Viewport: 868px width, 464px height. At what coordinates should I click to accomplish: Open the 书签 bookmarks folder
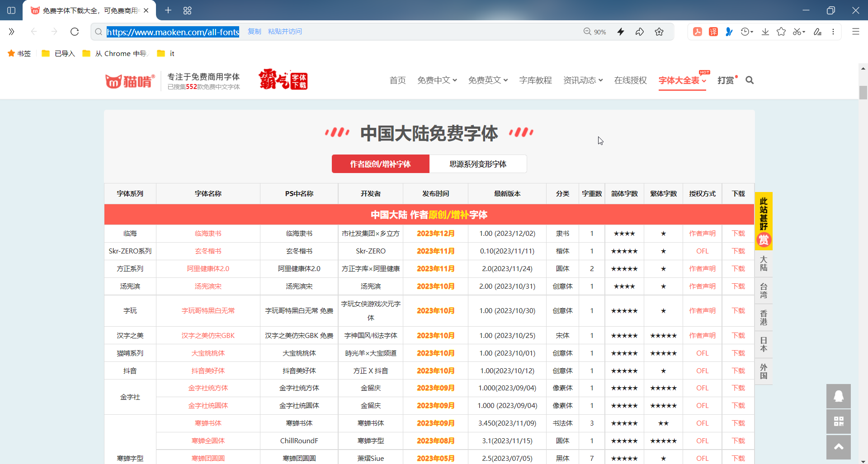tap(19, 53)
